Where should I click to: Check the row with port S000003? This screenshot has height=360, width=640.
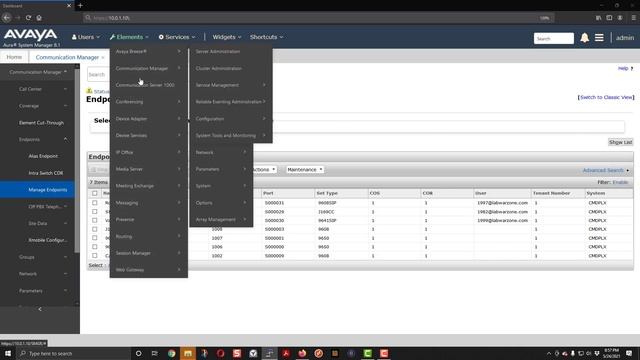[x=95, y=229]
